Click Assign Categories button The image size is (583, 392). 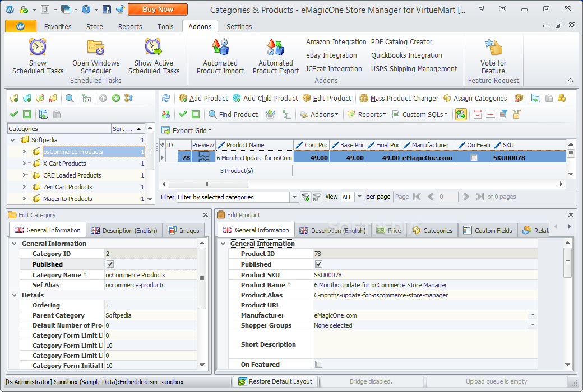475,98
